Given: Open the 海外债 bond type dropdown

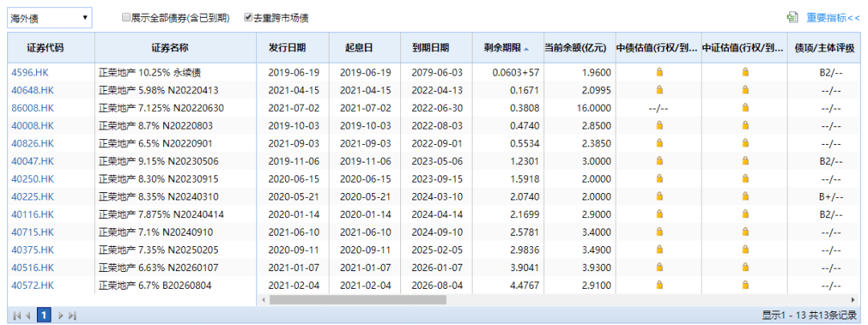Looking at the screenshot, I should pos(50,17).
